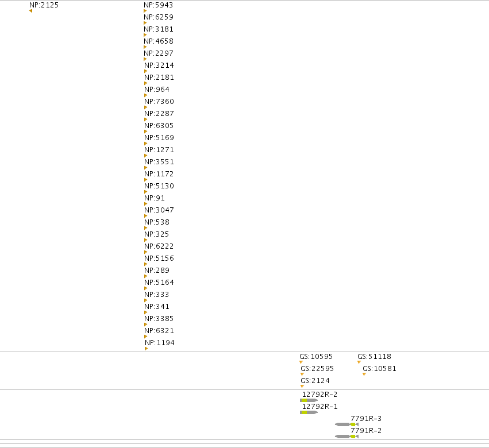Open the GS:2124 insertion

point(315,381)
